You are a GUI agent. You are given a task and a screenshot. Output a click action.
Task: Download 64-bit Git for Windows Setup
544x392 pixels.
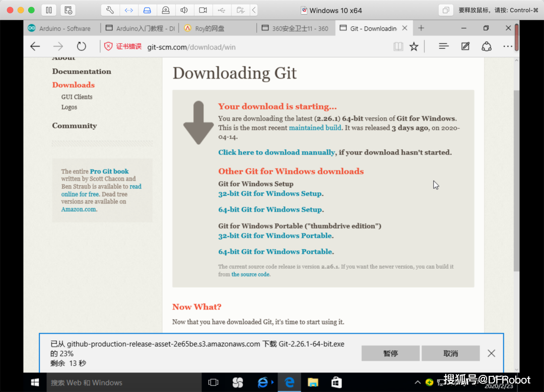point(270,209)
